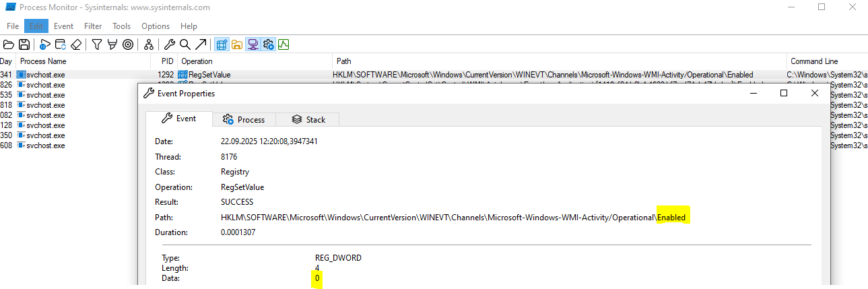Switch to the Process tab
Viewport: 868px width, 289px height.
tap(244, 119)
